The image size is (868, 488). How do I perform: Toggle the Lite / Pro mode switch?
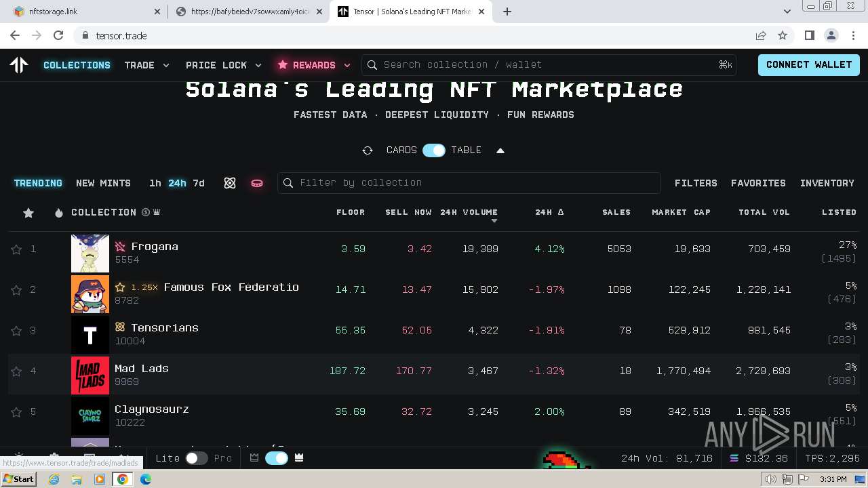197,458
